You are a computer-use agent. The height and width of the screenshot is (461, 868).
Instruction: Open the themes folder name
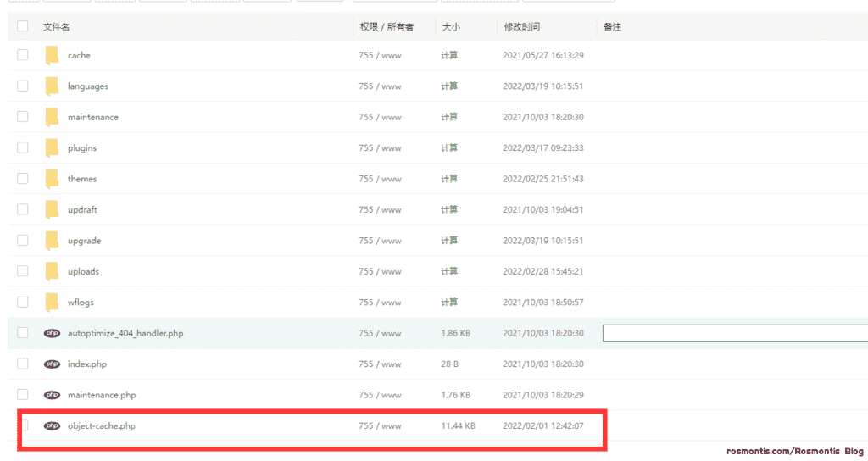coord(82,179)
